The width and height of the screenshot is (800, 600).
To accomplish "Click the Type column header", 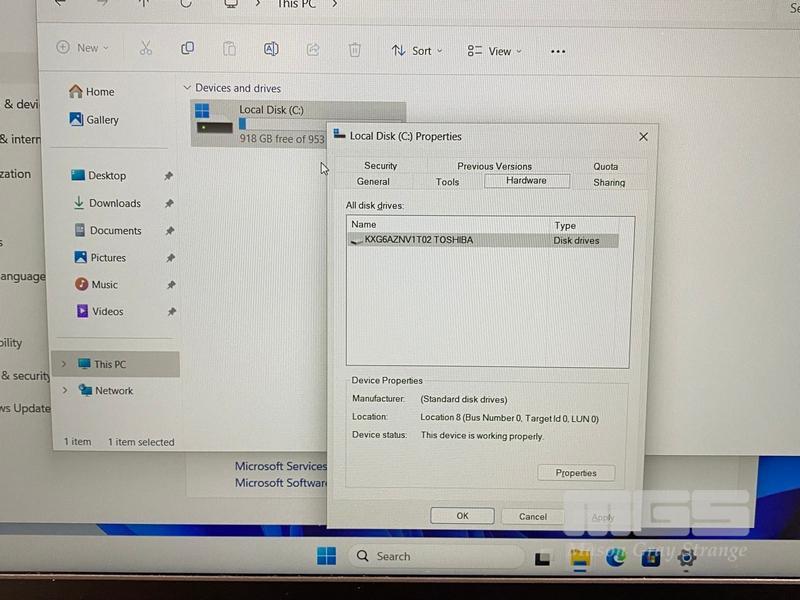I will [585, 225].
